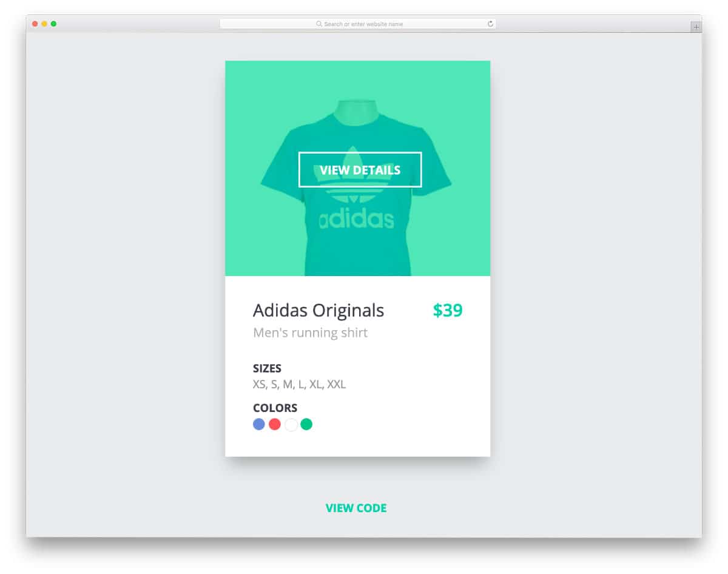Click the VIEW DETAILS button
Image resolution: width=728 pixels, height=574 pixels.
pyautogui.click(x=360, y=170)
